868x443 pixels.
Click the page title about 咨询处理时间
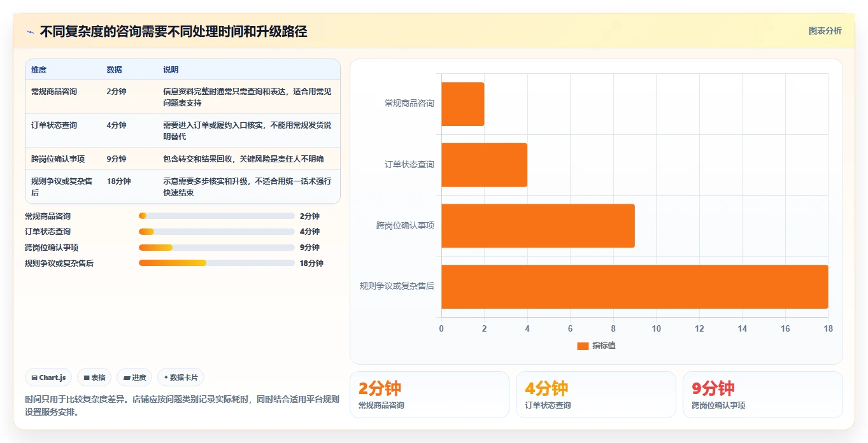[x=174, y=32]
